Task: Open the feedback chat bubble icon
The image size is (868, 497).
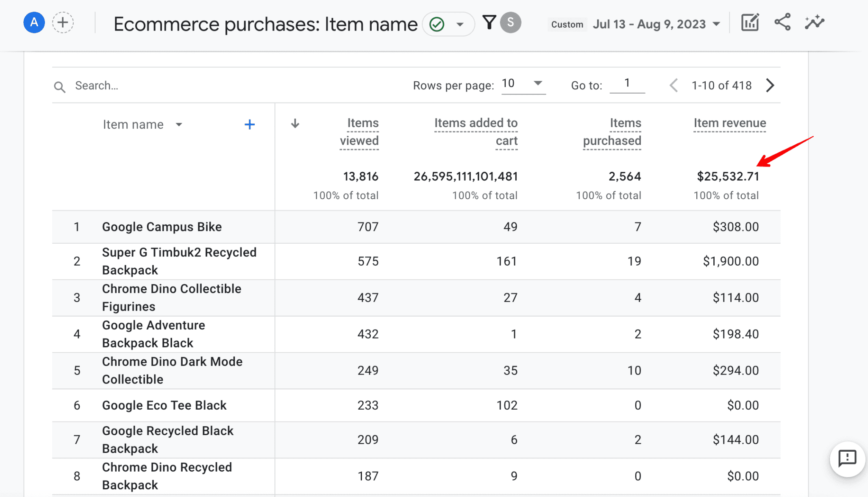Action: 847,458
